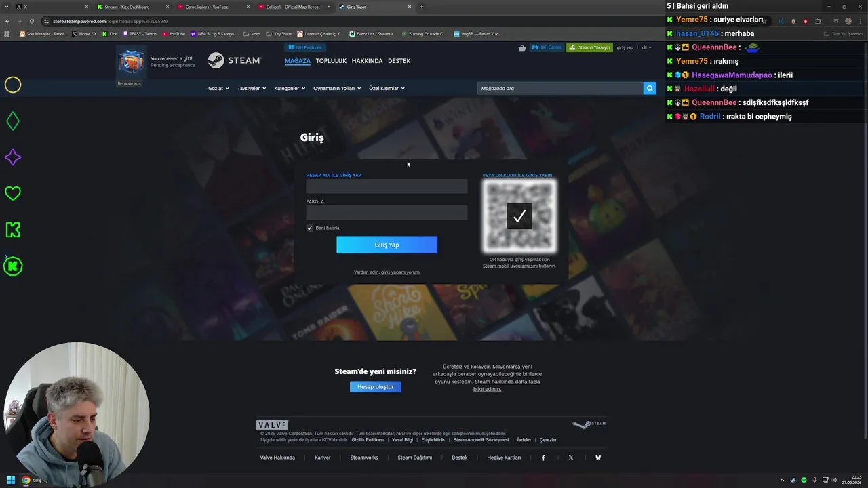Click the overlay green heart icon

pos(13,193)
